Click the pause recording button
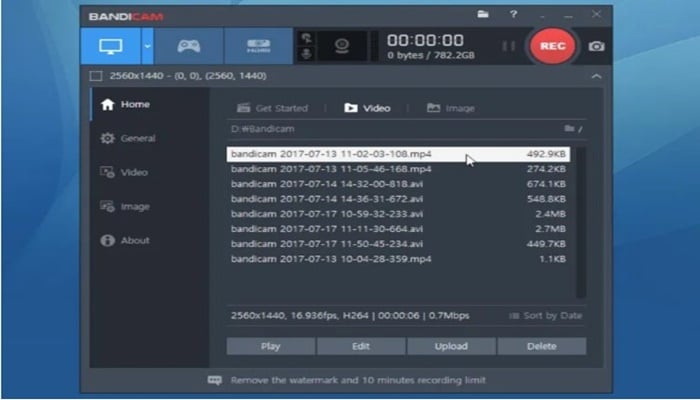700x400 pixels. (x=508, y=46)
